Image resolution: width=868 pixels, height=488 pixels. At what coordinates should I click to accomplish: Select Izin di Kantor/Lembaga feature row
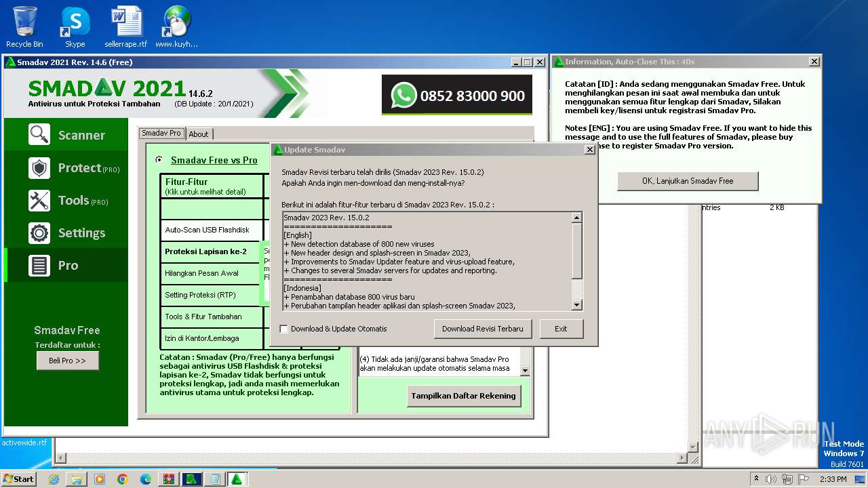coord(212,338)
